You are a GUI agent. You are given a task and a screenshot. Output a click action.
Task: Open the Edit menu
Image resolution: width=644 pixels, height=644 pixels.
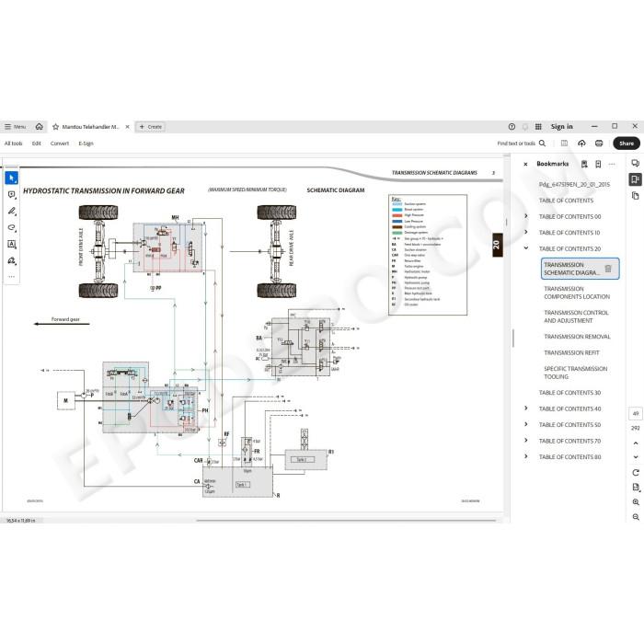click(36, 144)
